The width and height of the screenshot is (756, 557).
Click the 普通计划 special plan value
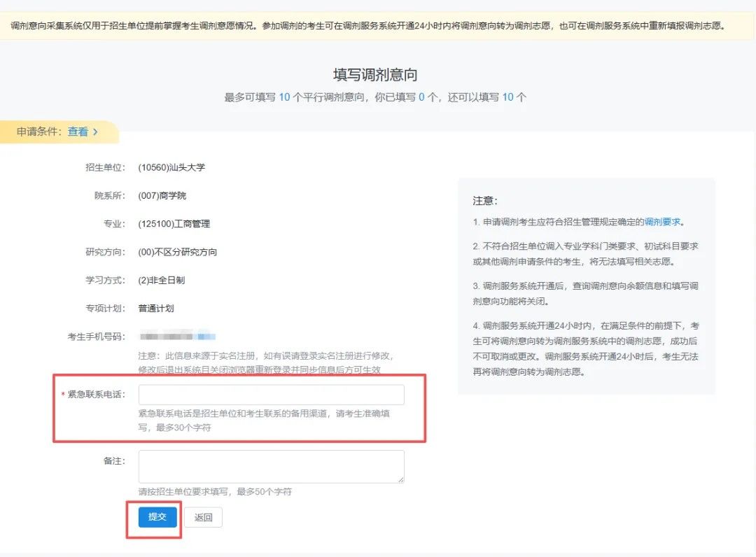tap(156, 308)
